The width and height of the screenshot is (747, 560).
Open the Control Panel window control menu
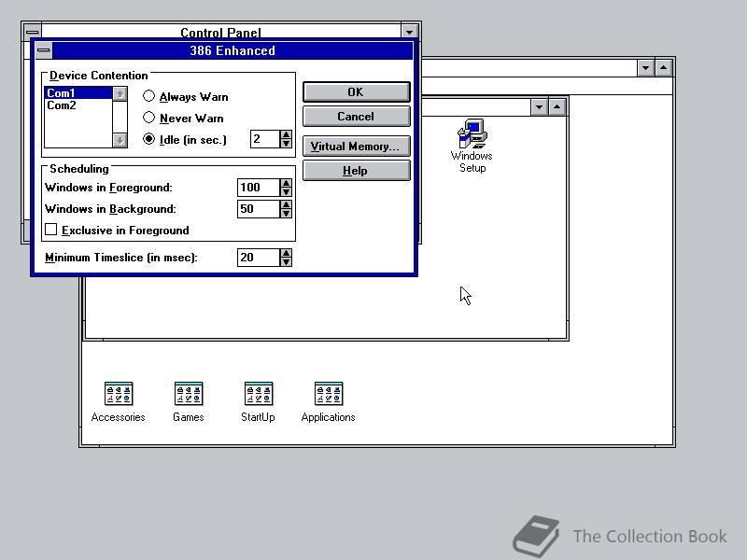(33, 31)
